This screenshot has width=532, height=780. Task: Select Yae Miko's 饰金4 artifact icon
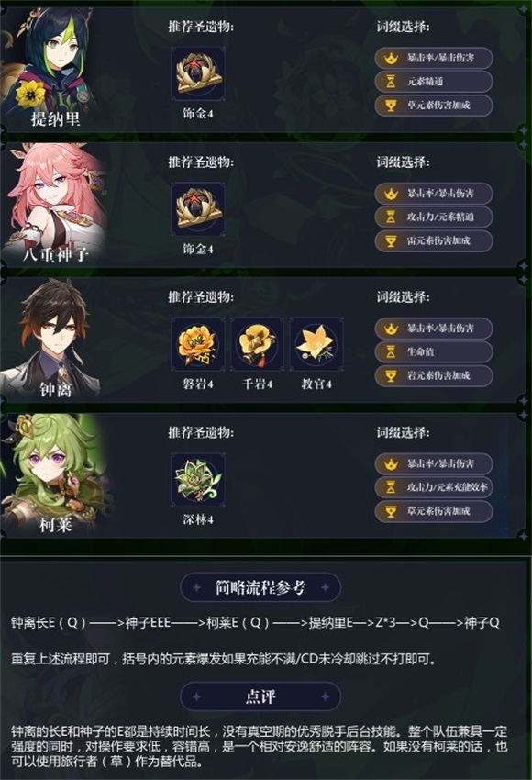tap(198, 209)
